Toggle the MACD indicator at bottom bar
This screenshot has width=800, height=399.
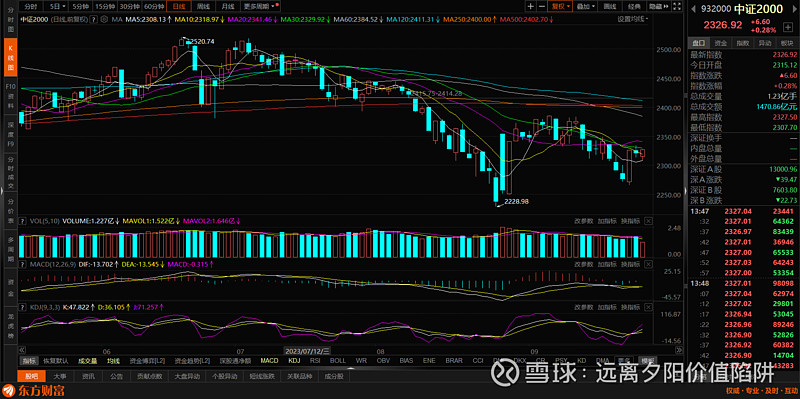(269, 361)
